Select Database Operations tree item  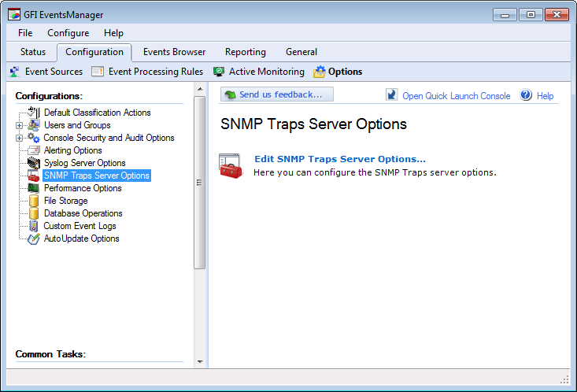click(83, 213)
